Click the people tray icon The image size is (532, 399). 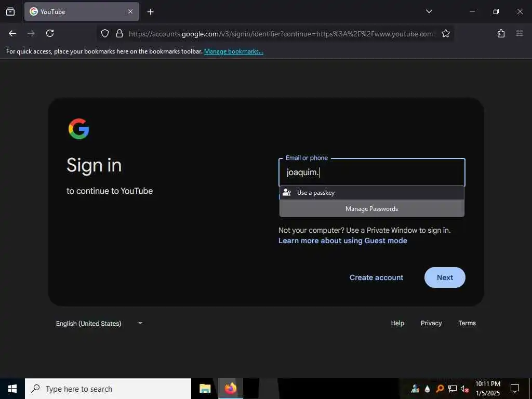(x=415, y=389)
